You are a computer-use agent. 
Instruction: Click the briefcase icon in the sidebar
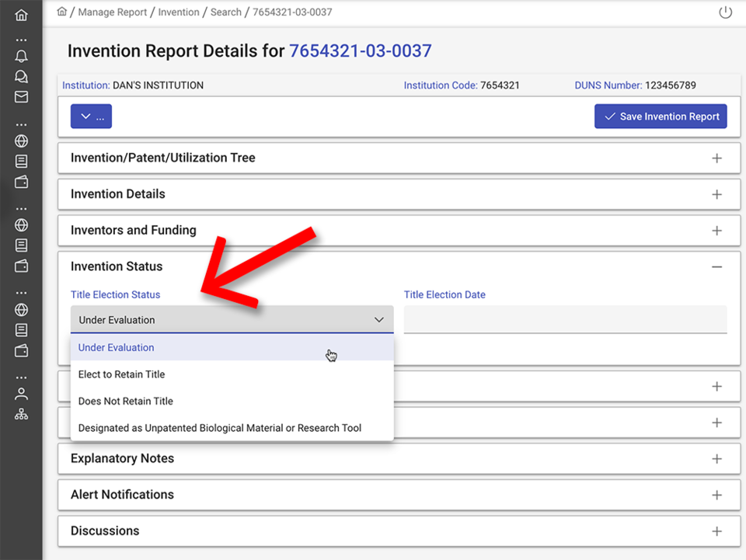coord(21,181)
